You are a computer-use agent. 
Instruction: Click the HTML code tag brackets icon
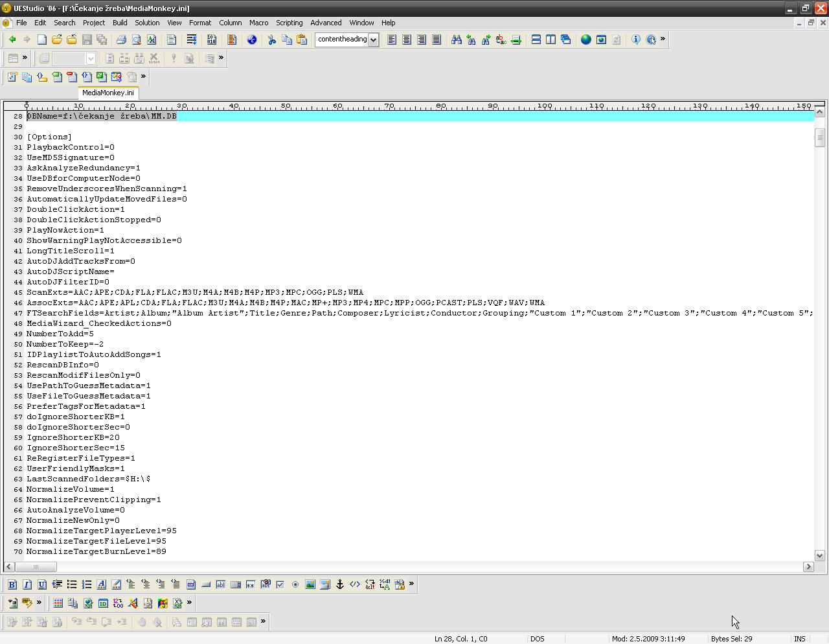[355, 584]
